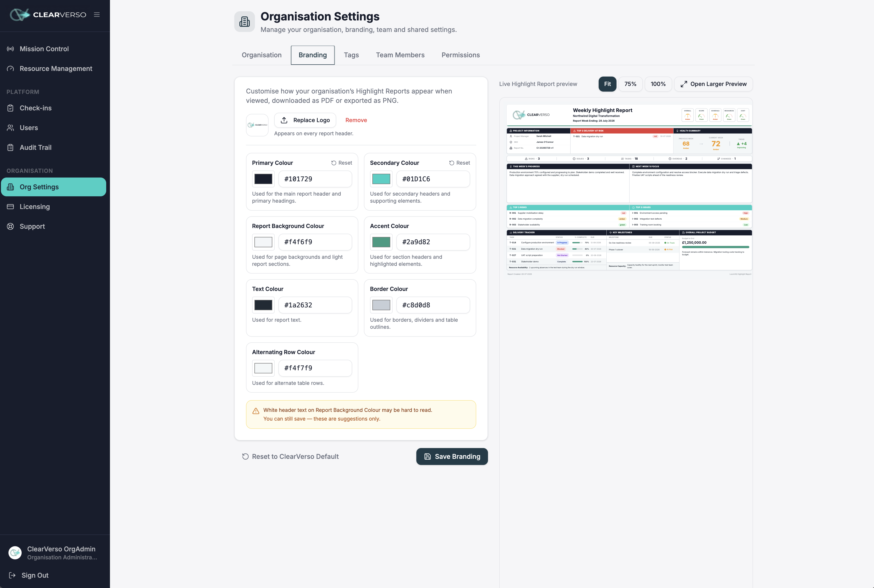Click Reset to ClearVerso Default
Viewport: 874px width, 588px height.
click(x=290, y=456)
